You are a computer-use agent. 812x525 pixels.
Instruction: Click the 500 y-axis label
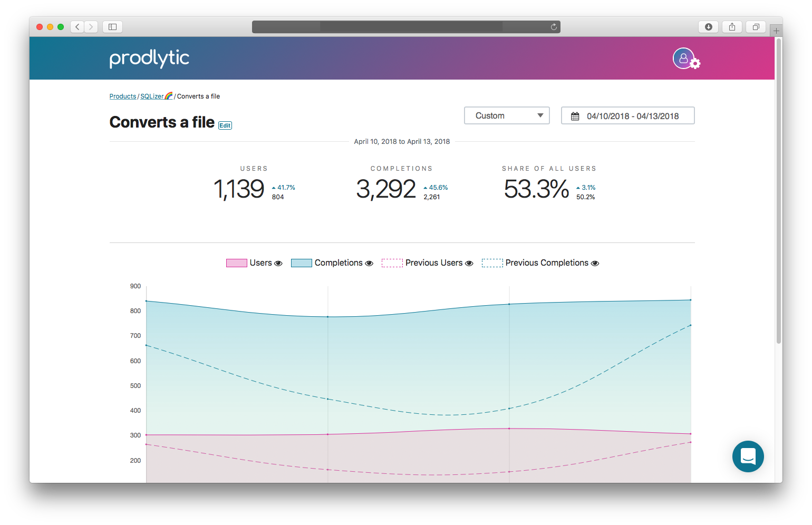tap(136, 386)
